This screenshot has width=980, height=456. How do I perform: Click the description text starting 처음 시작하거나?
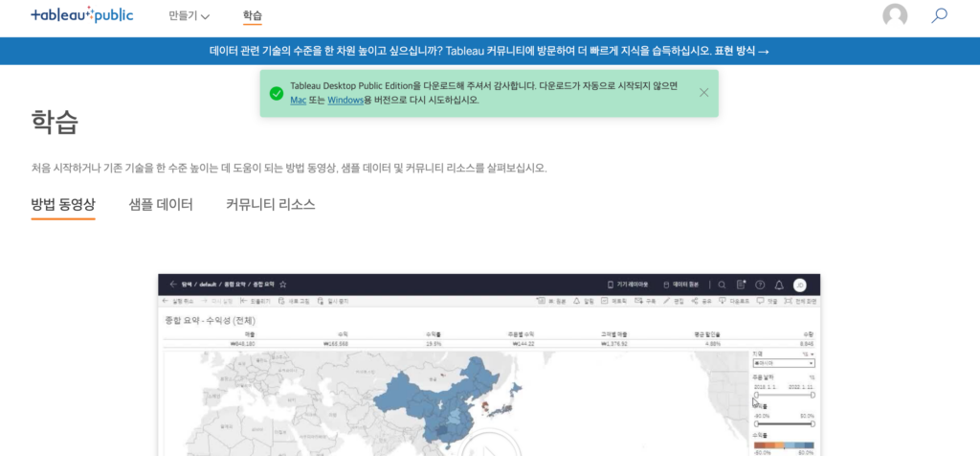click(x=289, y=169)
